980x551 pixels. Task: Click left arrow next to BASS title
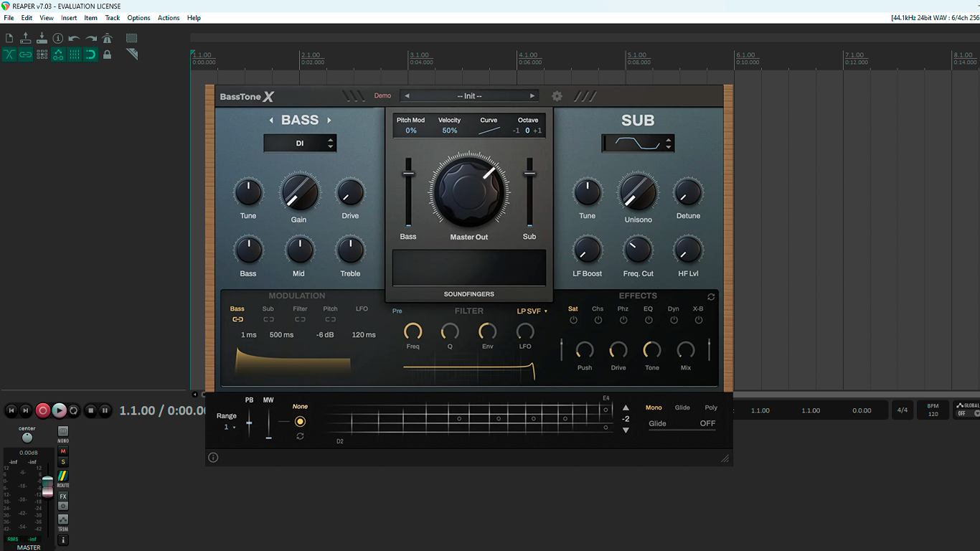point(271,121)
